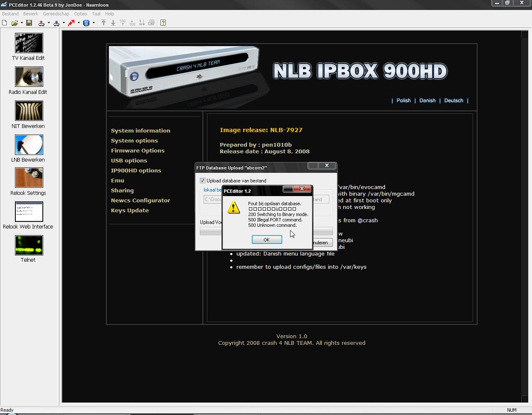Open LNB Bewerken in sidebar
This screenshot has height=415, width=532.
coord(28,149)
